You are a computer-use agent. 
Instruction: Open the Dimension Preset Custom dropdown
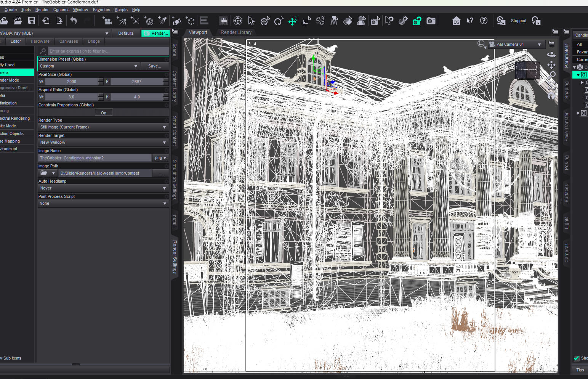pyautogui.click(x=89, y=66)
